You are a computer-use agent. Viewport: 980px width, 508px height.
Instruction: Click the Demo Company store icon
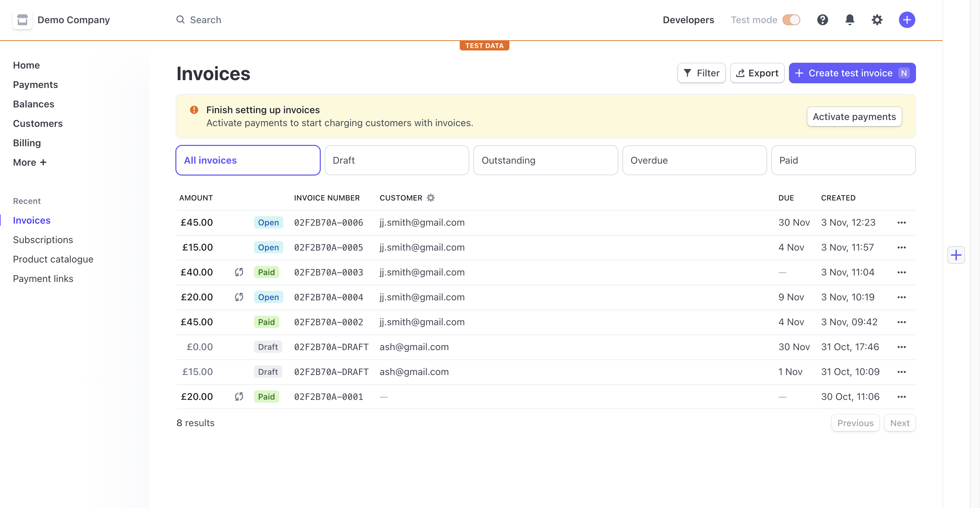[x=22, y=20]
